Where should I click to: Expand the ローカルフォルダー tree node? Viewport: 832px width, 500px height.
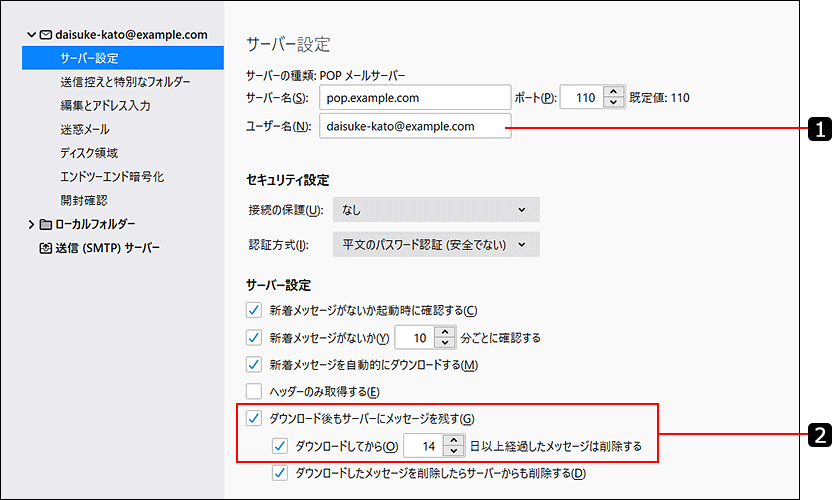(32, 224)
